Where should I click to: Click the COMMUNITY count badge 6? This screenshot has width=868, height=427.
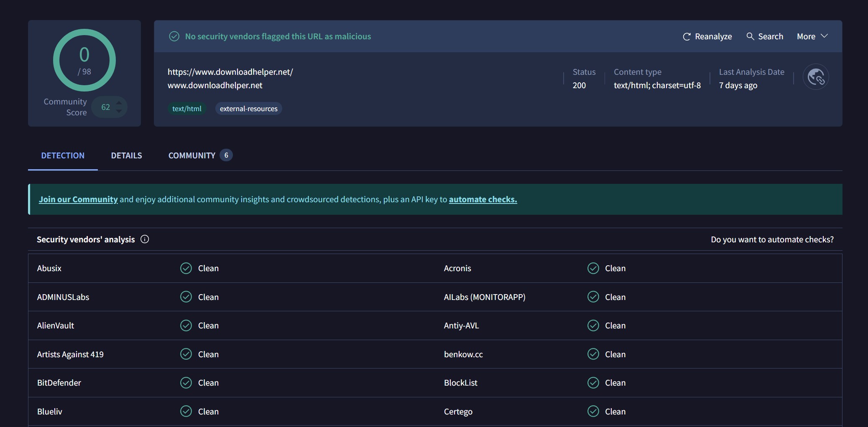(226, 155)
